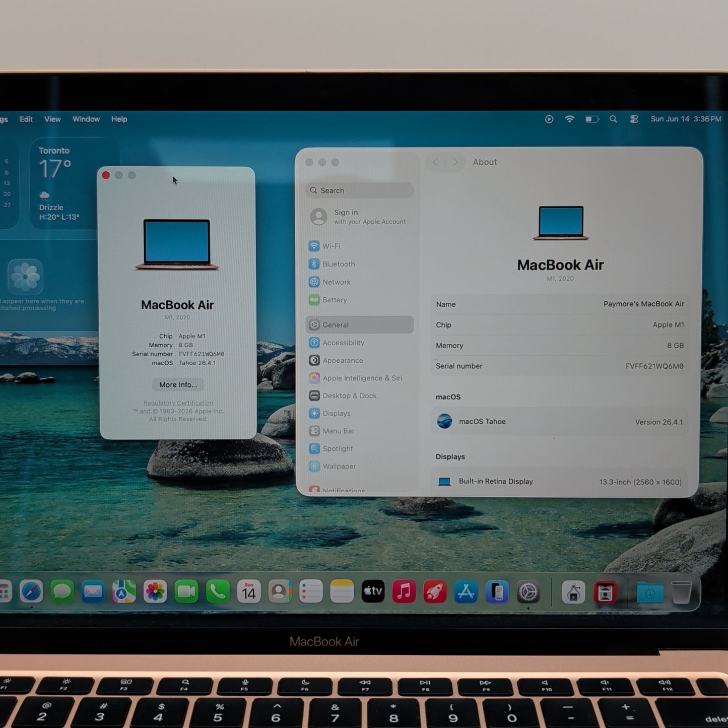Viewport: 728px width, 728px height.
Task: Open Network settings in the sidebar
Action: point(360,282)
